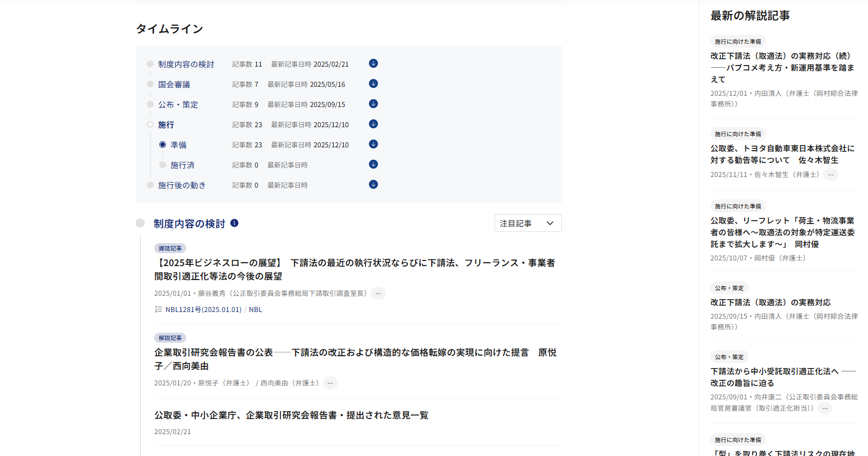
Task: Select the 施行済 timeline step marker
Action: (x=163, y=165)
